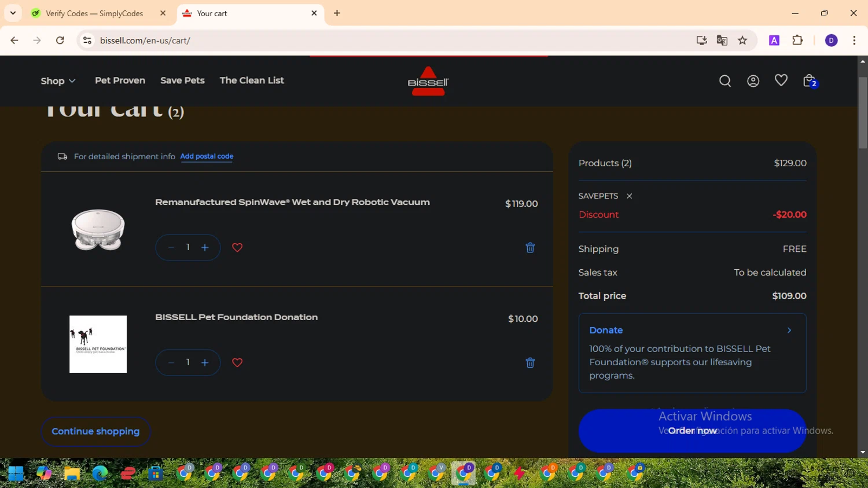868x488 pixels.
Task: Open the Donate card chevron
Action: tap(789, 331)
